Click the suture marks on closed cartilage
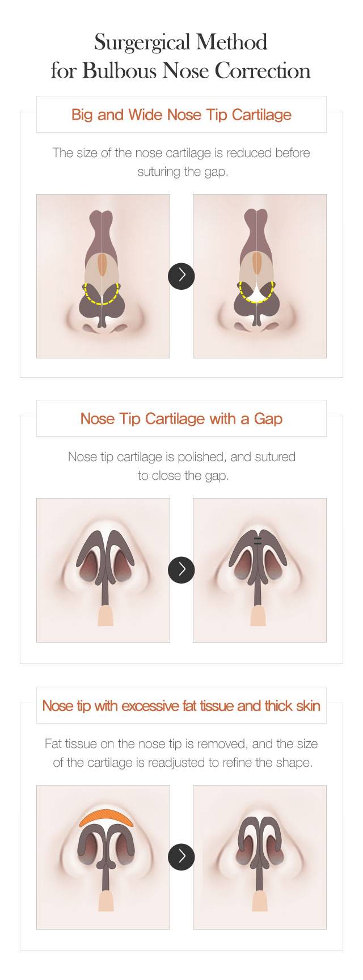The width and height of the screenshot is (363, 980). [x=258, y=540]
